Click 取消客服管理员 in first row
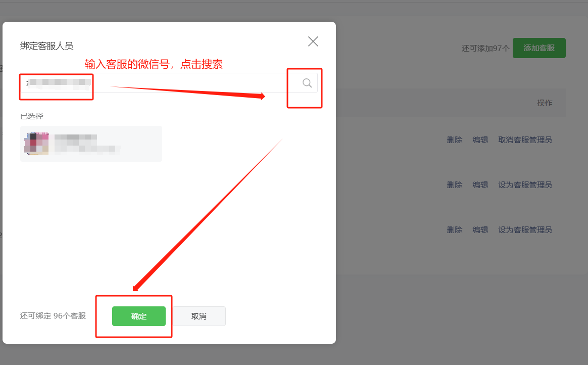This screenshot has height=365, width=588. pyautogui.click(x=525, y=140)
